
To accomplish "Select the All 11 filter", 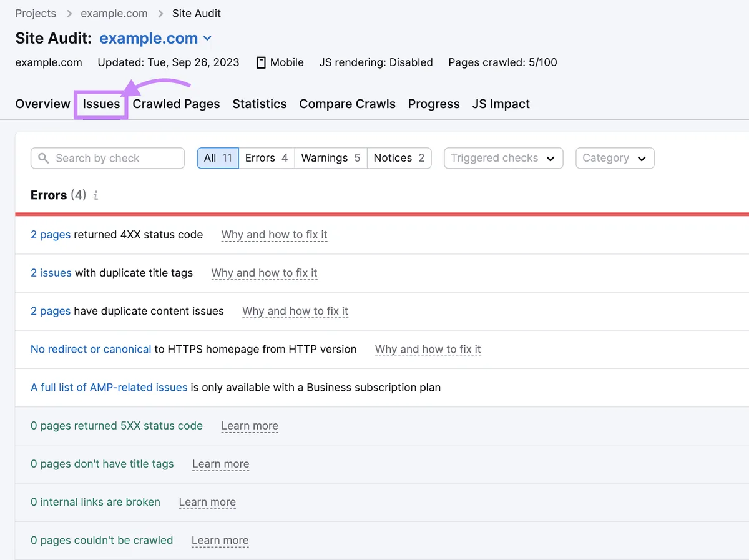I will point(218,158).
